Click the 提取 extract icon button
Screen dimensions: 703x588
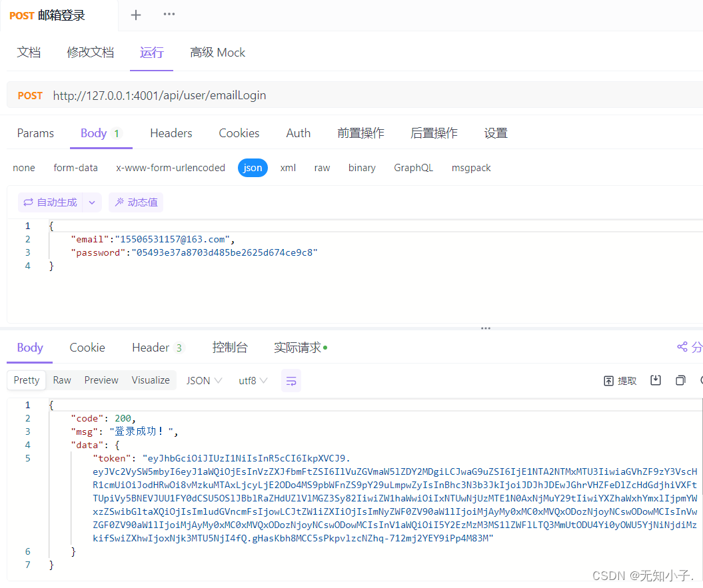620,381
